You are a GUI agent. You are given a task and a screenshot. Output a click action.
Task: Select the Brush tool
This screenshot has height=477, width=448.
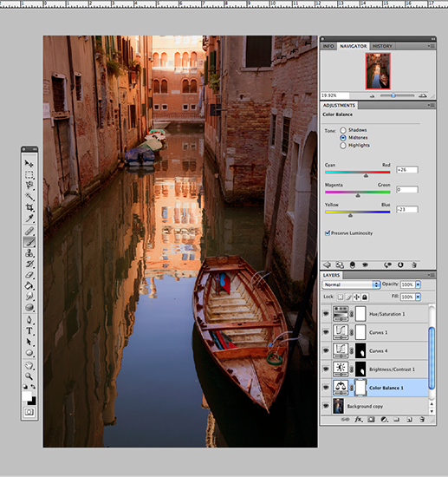click(29, 242)
